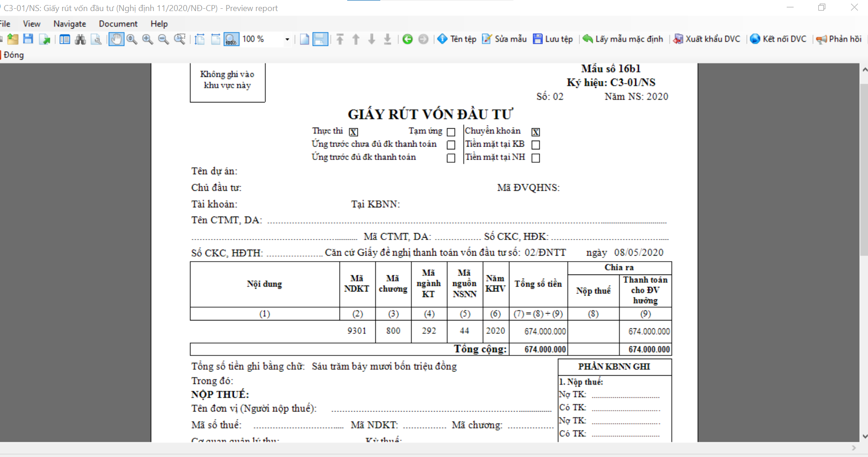Check the Tiền mặt tại KB box
Viewport: 868px width, 457px height.
coord(535,145)
